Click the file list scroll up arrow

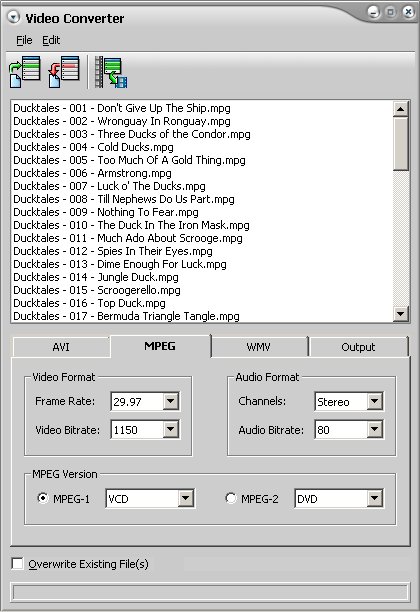coord(401,109)
